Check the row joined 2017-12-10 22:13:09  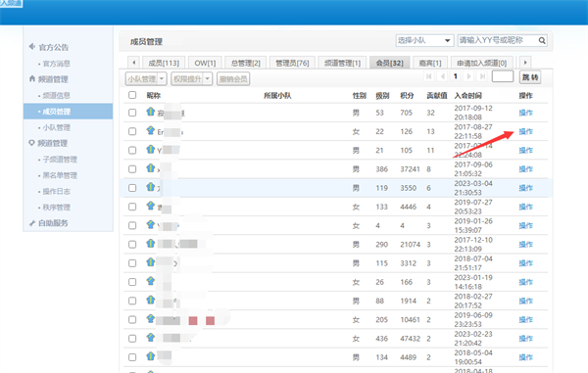[132, 244]
